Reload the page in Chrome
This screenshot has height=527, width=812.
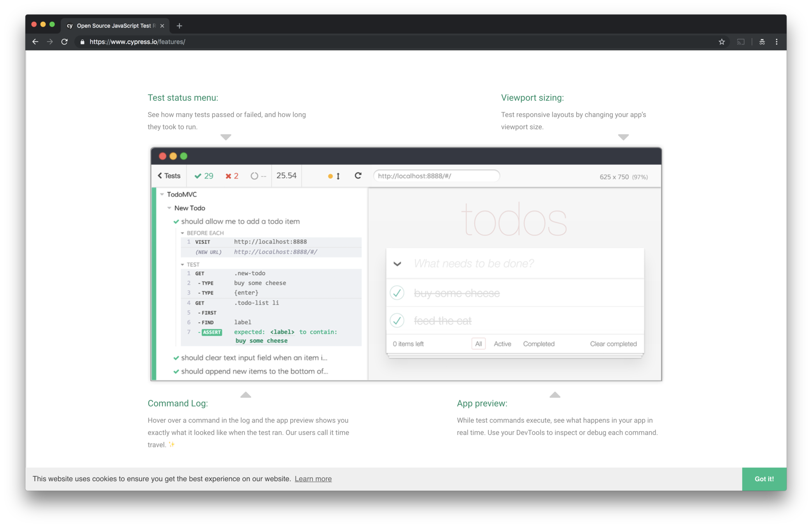65,42
